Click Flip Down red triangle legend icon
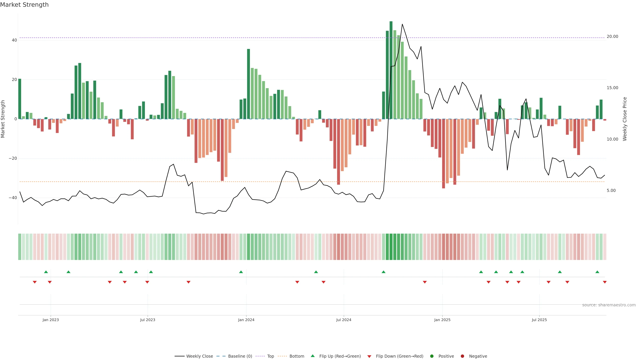The height and width of the screenshot is (362, 644). (x=369, y=356)
